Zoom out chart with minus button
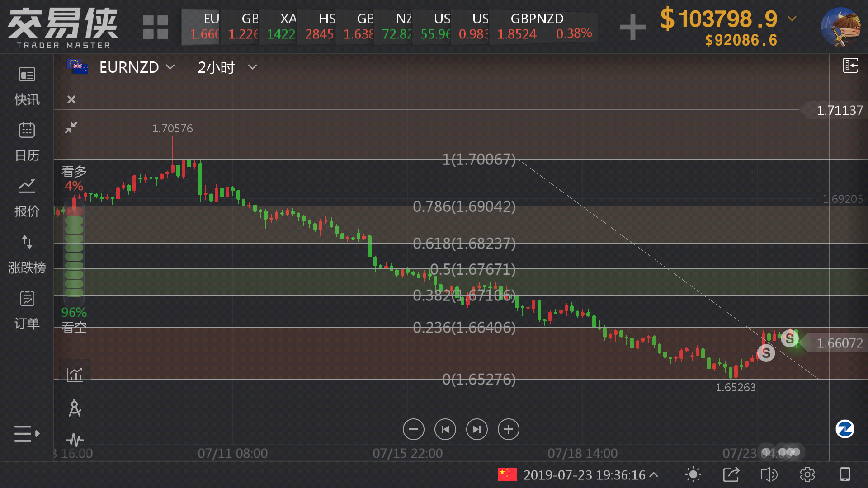The image size is (868, 488). coord(413,429)
